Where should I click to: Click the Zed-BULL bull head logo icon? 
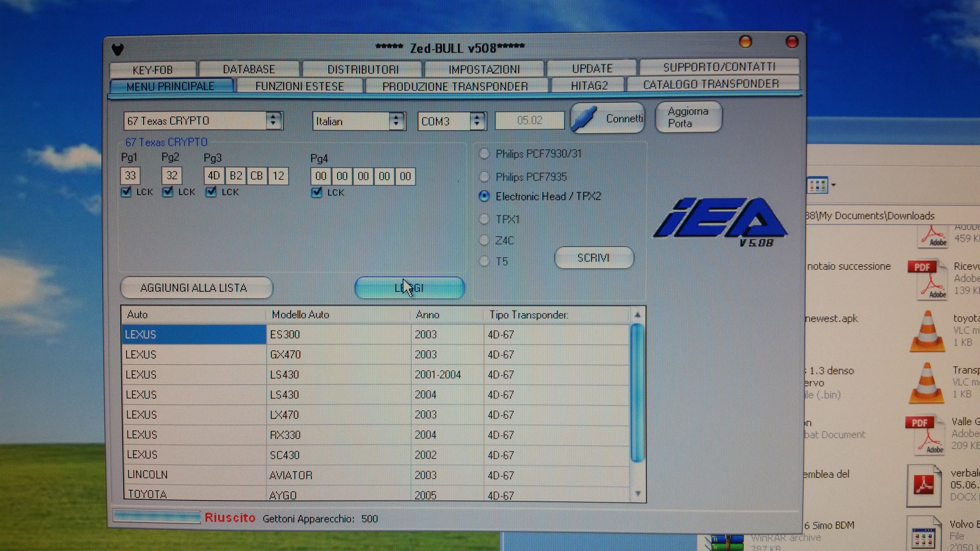click(118, 49)
